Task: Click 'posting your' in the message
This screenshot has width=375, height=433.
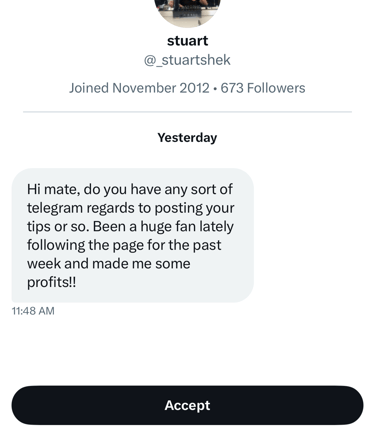Action: tap(194, 208)
